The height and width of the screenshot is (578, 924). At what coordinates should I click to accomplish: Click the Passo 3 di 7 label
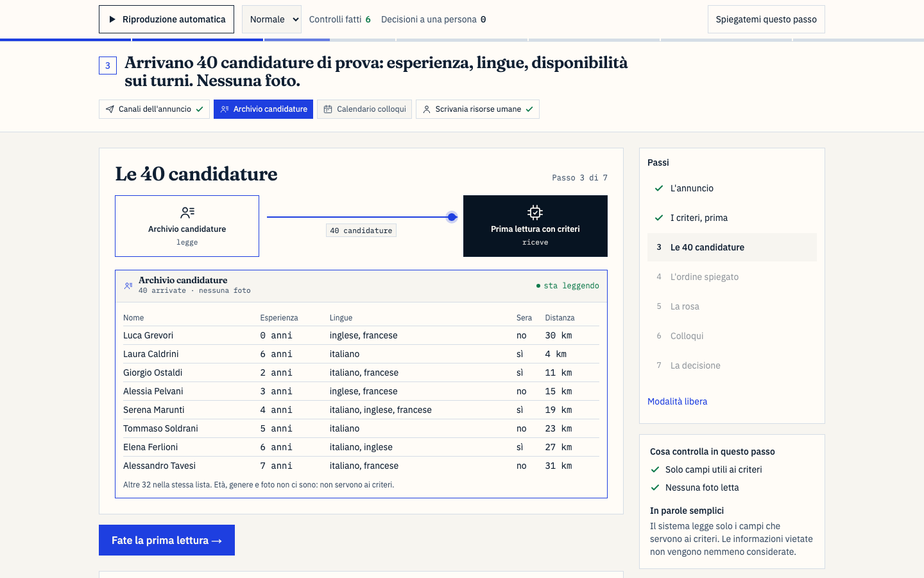[579, 178]
